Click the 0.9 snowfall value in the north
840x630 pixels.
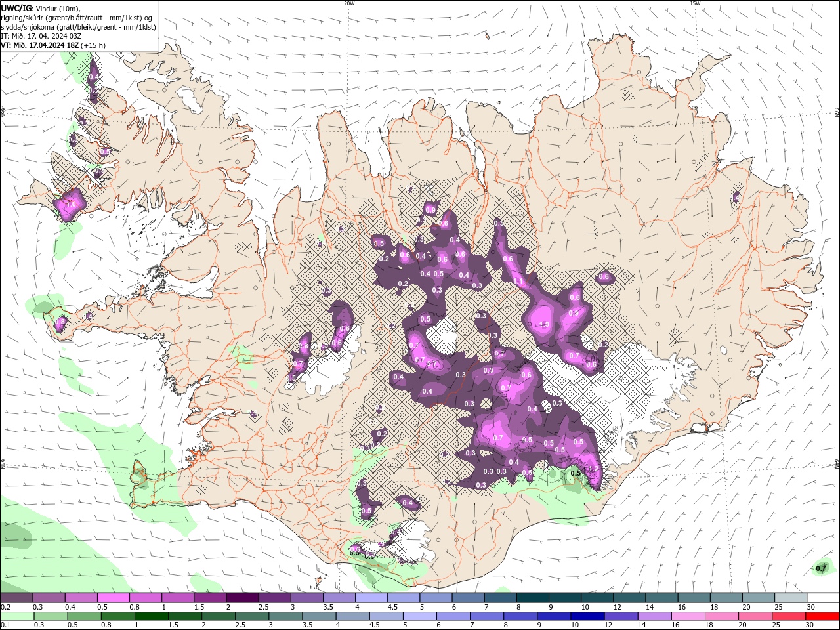point(430,210)
